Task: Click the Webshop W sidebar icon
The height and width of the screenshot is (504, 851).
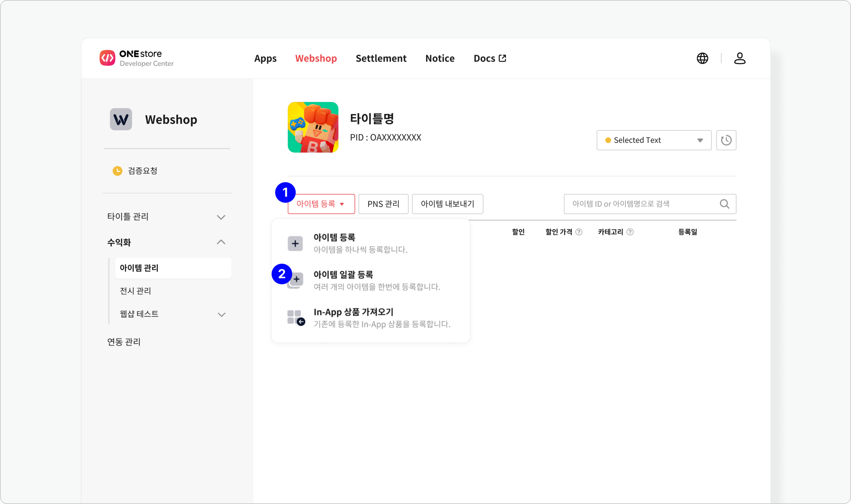Action: (121, 119)
